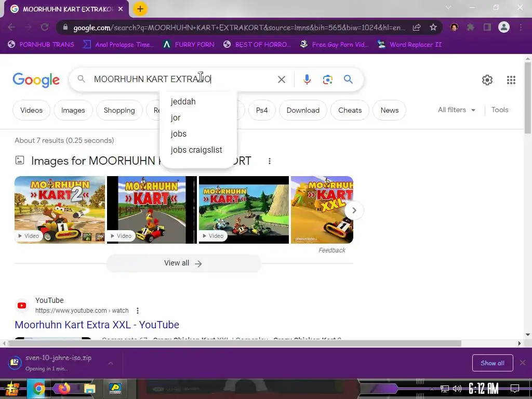The height and width of the screenshot is (399, 532).
Task: Open Moorhuhn Kart XXL image thumbnail
Action: [x=322, y=210]
